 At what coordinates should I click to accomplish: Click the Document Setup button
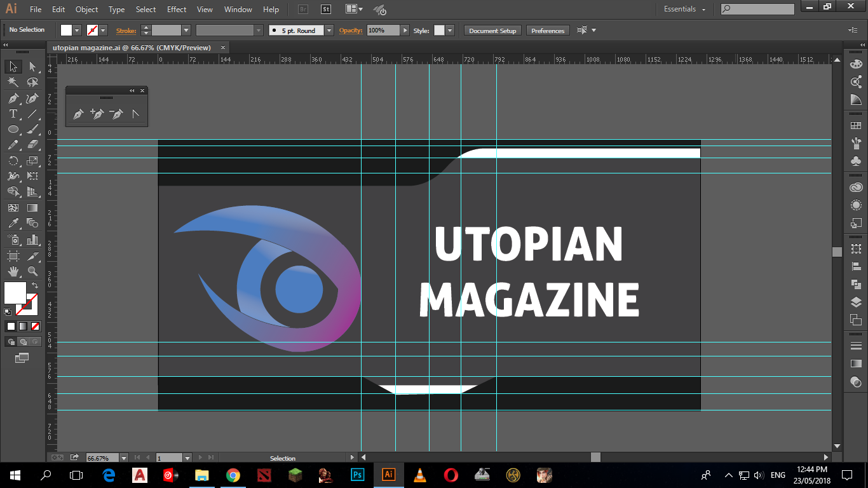coord(492,30)
